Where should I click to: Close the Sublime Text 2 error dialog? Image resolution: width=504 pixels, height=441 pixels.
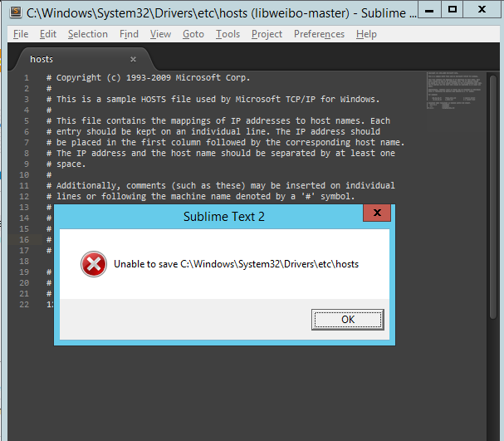tap(377, 213)
